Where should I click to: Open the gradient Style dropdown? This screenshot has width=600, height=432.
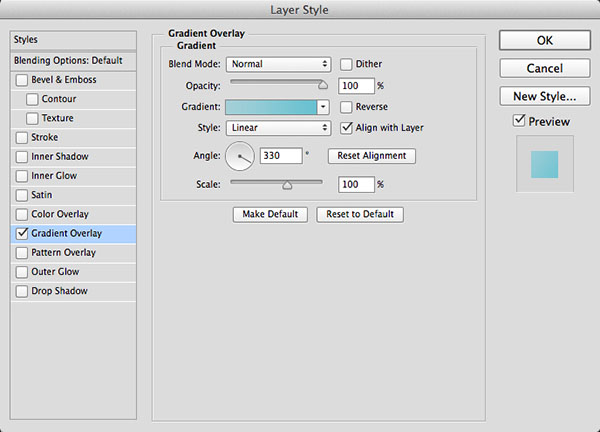click(279, 128)
